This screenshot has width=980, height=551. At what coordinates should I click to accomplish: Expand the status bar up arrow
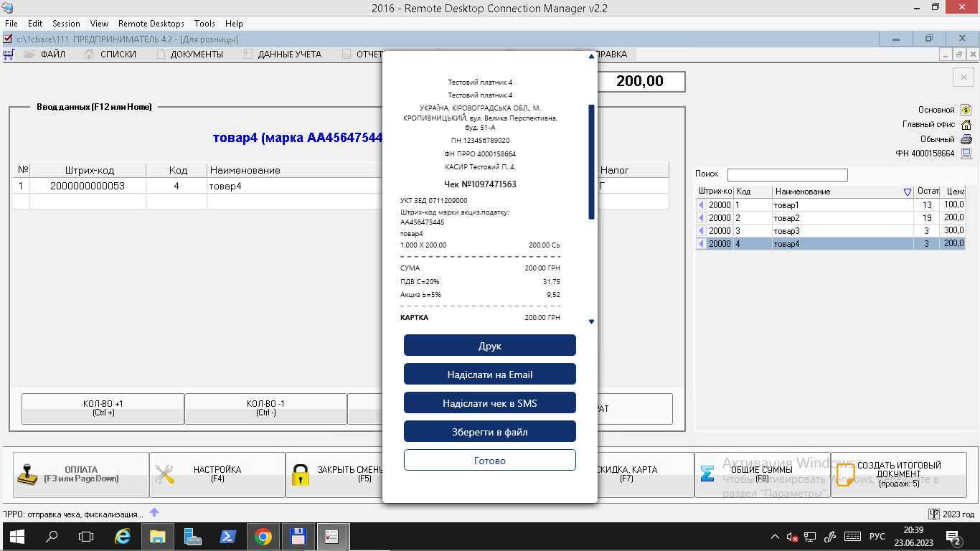click(154, 513)
